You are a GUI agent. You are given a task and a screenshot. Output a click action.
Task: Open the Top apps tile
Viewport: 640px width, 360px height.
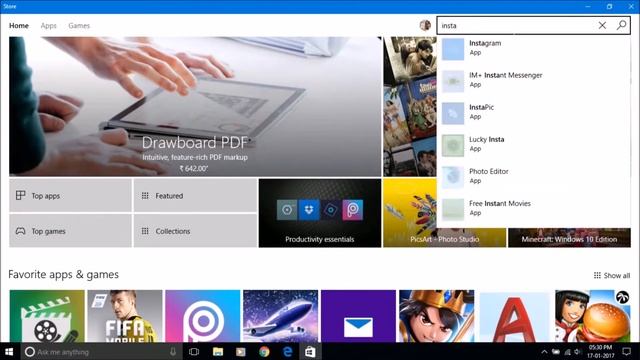70,196
